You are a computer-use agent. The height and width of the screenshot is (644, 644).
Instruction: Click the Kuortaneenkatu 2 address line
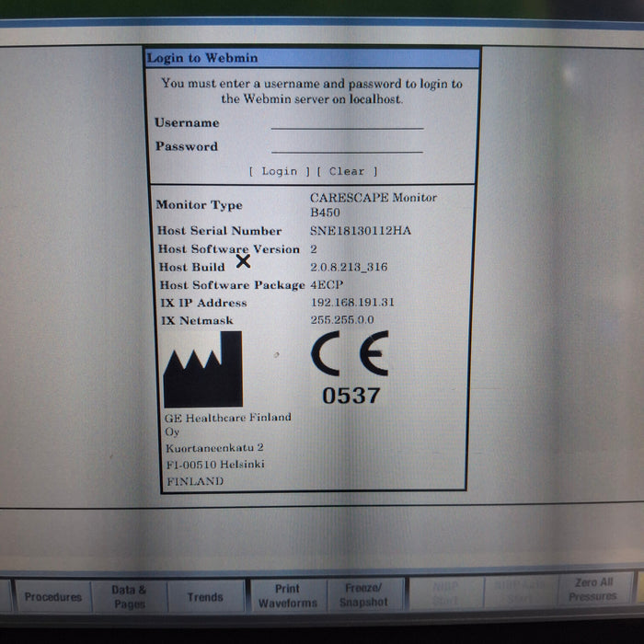click(214, 448)
